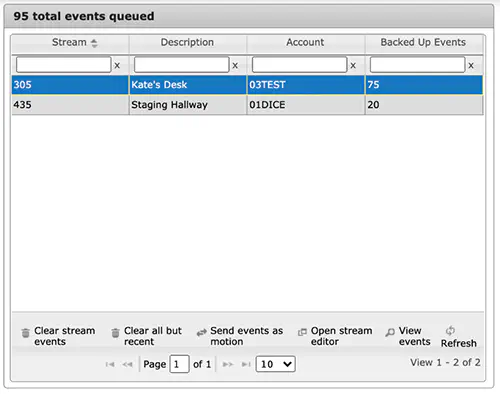This screenshot has height=394, width=500.
Task: Clear the Stream filter with its x
Action: coord(117,65)
